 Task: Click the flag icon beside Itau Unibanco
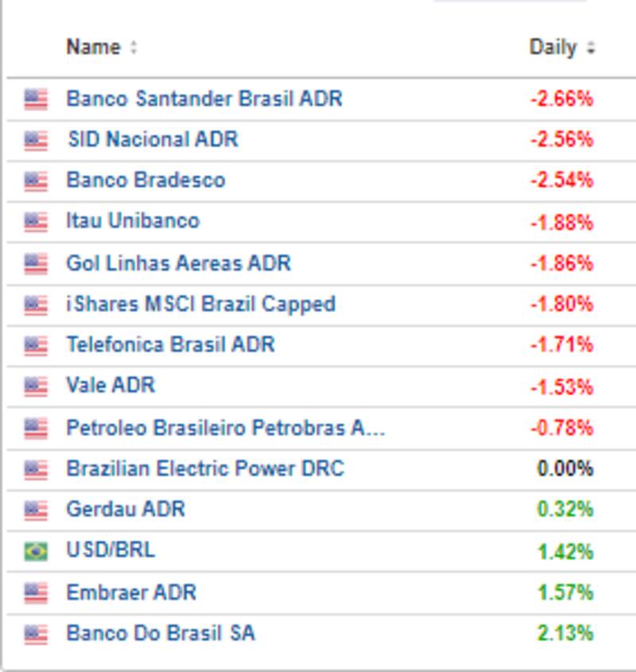click(36, 222)
